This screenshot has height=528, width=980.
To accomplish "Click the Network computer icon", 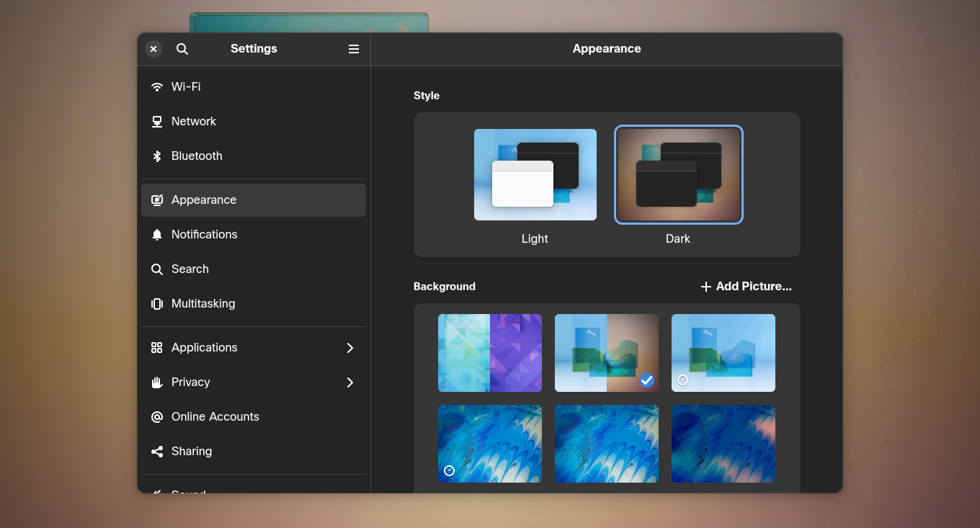I will tap(157, 122).
